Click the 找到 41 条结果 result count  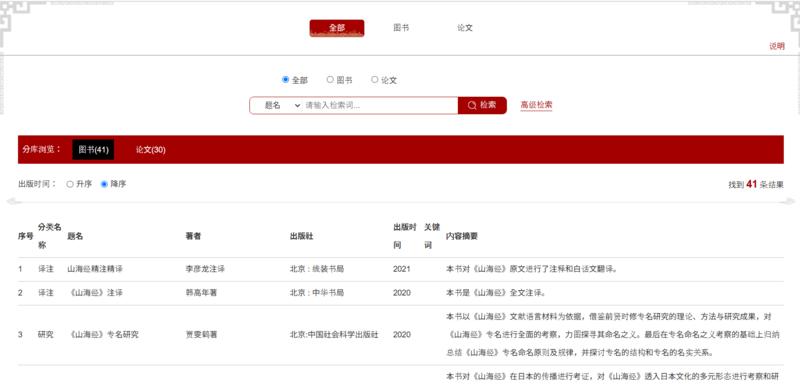coord(756,185)
